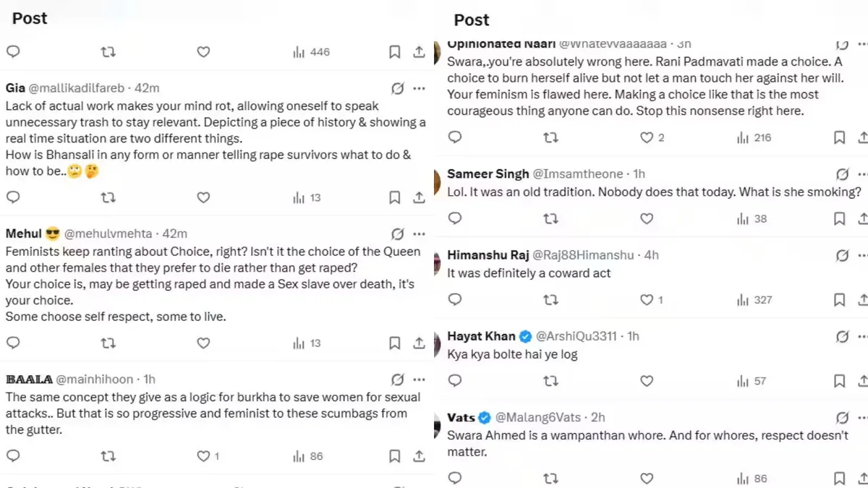Repost BAALA's burkha comment
This screenshot has width=868, height=488.
109,456
